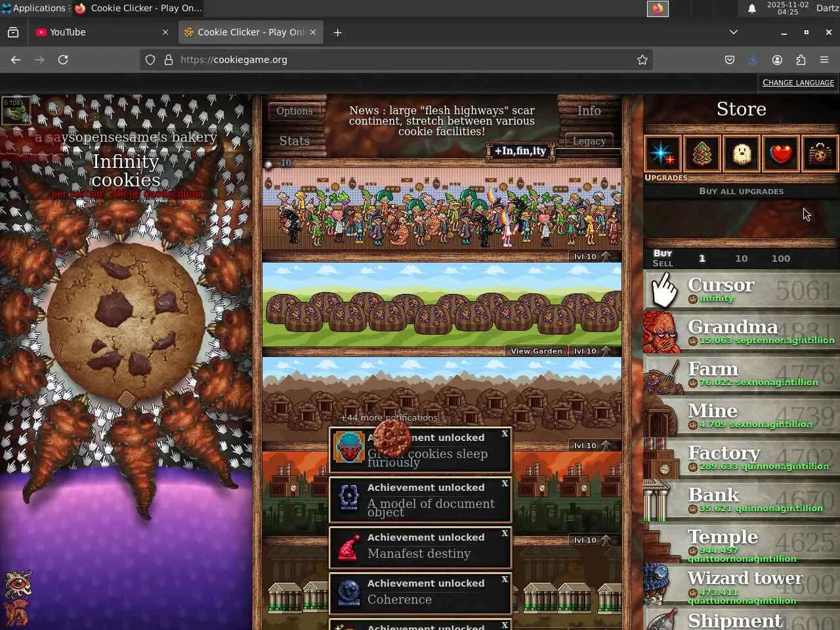
Task: Click the red wrath cookie floating over notifications
Action: coord(392,438)
